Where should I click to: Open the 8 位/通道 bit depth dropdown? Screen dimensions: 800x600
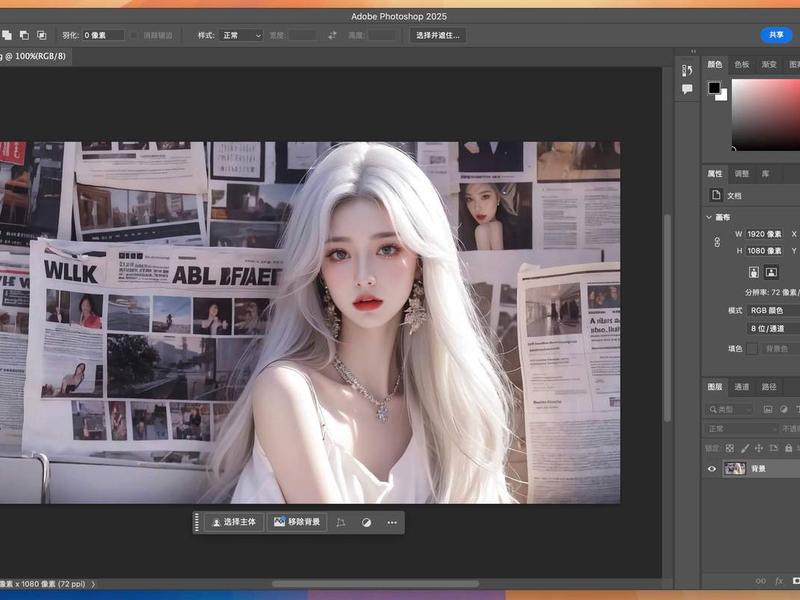click(773, 329)
